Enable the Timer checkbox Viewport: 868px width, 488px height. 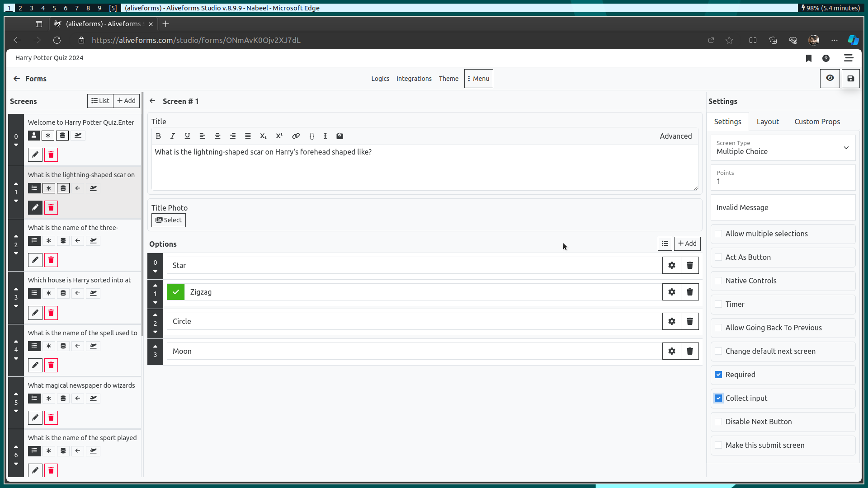point(719,304)
